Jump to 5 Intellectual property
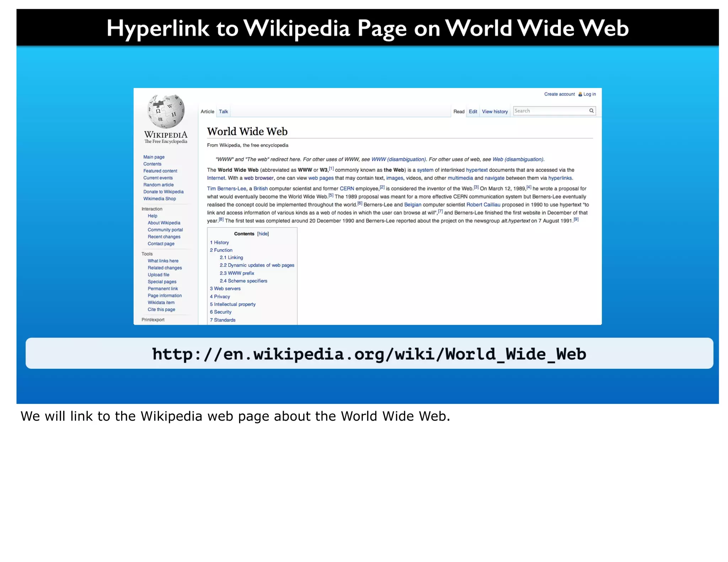 coord(232,304)
